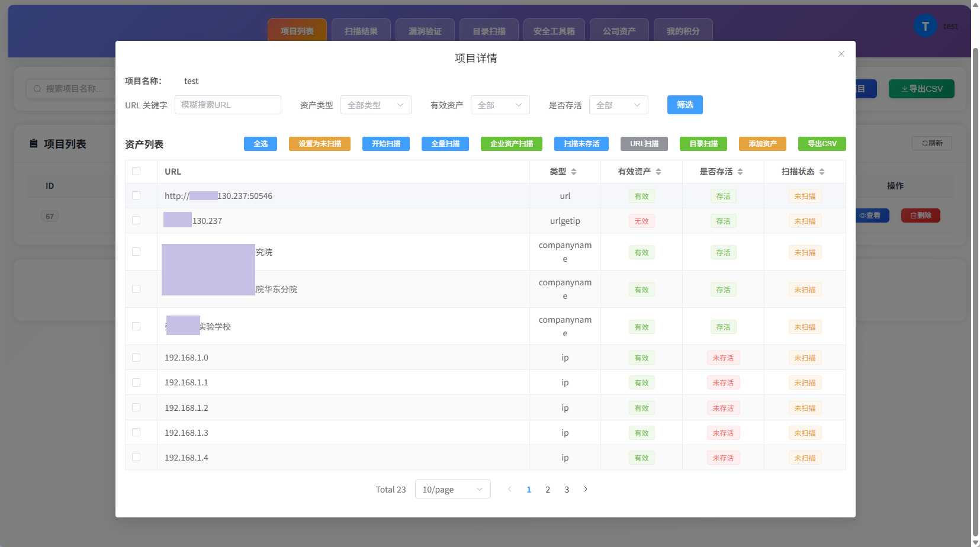This screenshot has height=547, width=980.
Task: Click the URL扫描 button
Action: click(644, 144)
